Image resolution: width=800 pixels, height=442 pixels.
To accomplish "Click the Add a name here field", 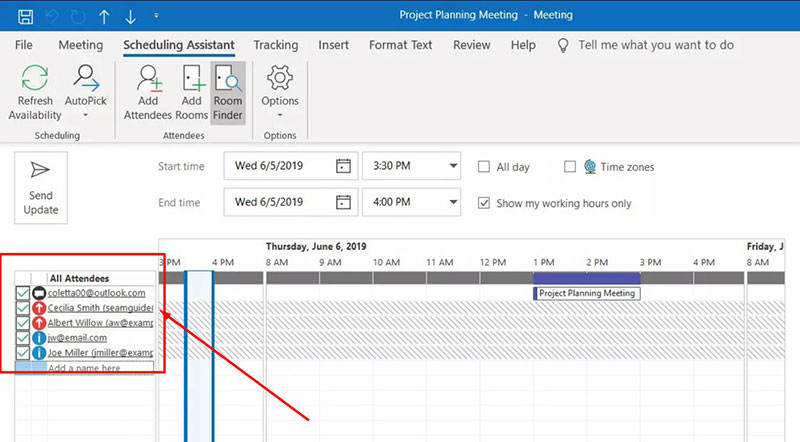I will point(100,367).
